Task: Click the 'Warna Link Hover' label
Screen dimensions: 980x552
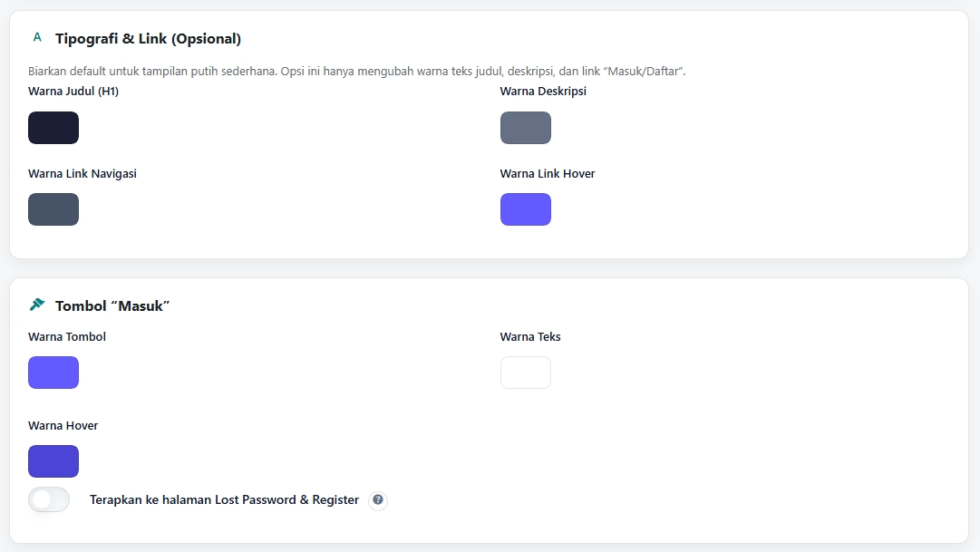Action: pos(548,173)
